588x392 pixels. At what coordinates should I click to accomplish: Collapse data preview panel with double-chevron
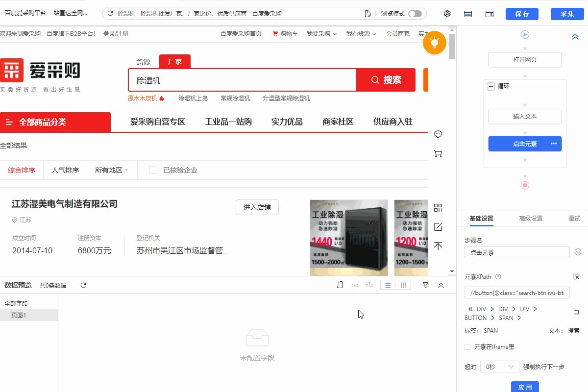pos(441,285)
